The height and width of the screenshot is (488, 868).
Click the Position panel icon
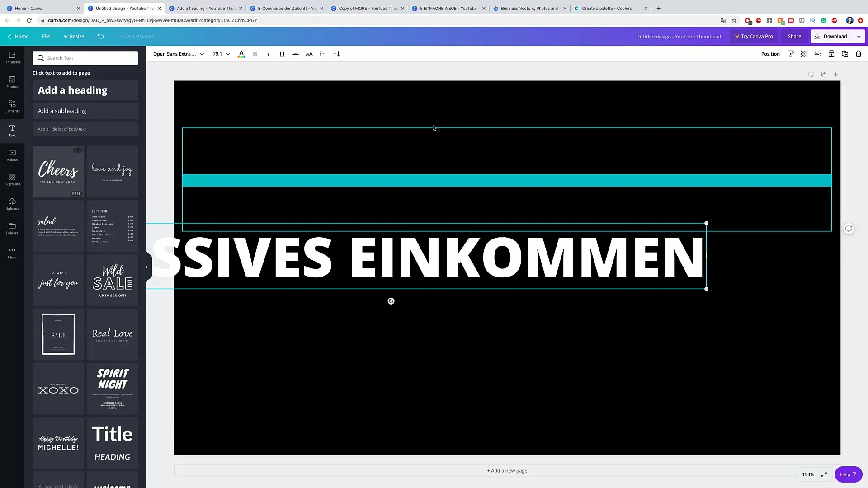click(x=770, y=54)
